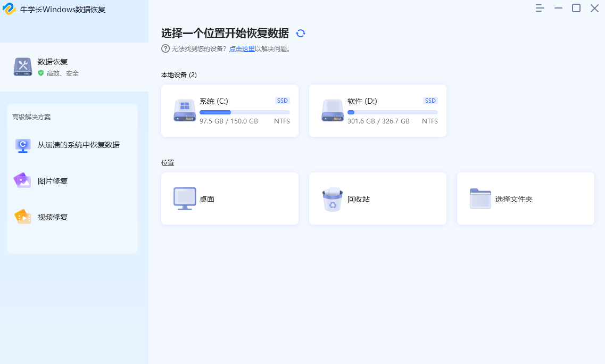Click the refresh devices icon
The height and width of the screenshot is (364, 605).
click(301, 33)
